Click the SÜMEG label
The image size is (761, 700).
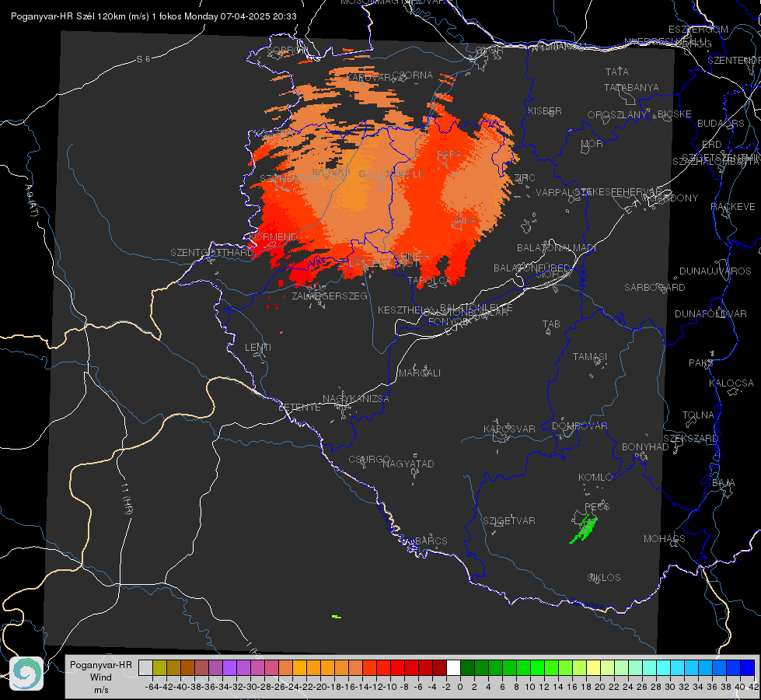[411, 257]
